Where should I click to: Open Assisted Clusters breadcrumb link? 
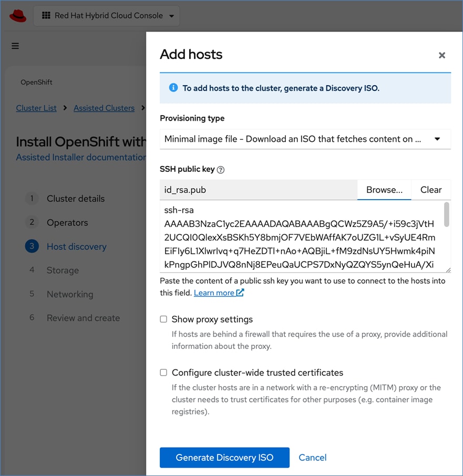104,108
